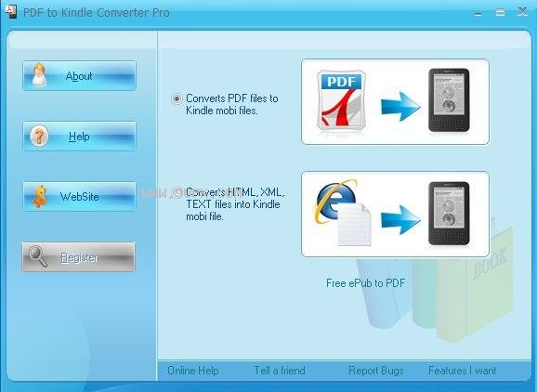Click the Kindle device in PDF panel

pyautogui.click(x=449, y=100)
